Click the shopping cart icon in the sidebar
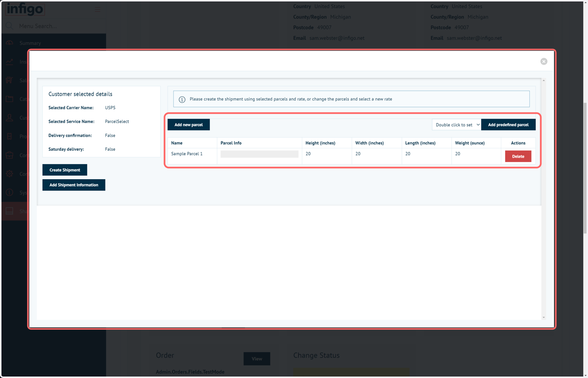This screenshot has width=588, height=378. coord(9,80)
